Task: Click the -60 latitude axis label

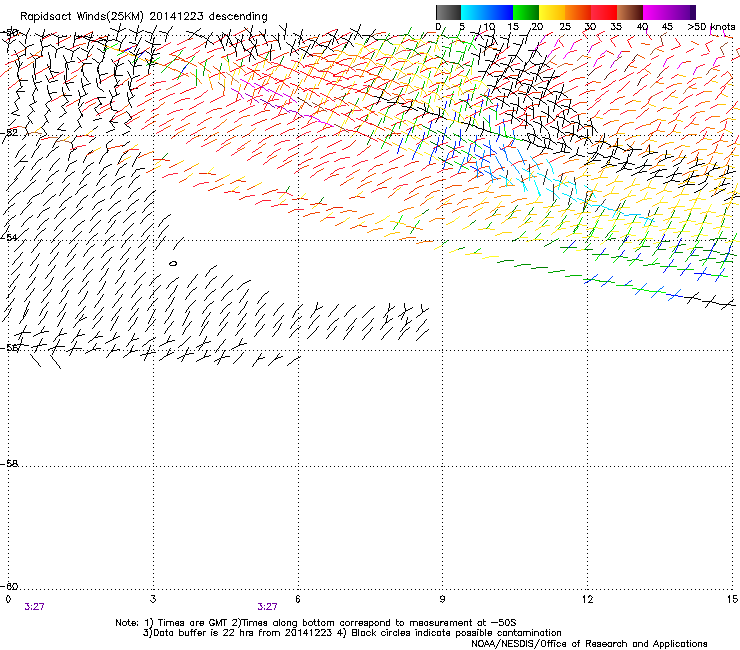Action: click(x=10, y=586)
